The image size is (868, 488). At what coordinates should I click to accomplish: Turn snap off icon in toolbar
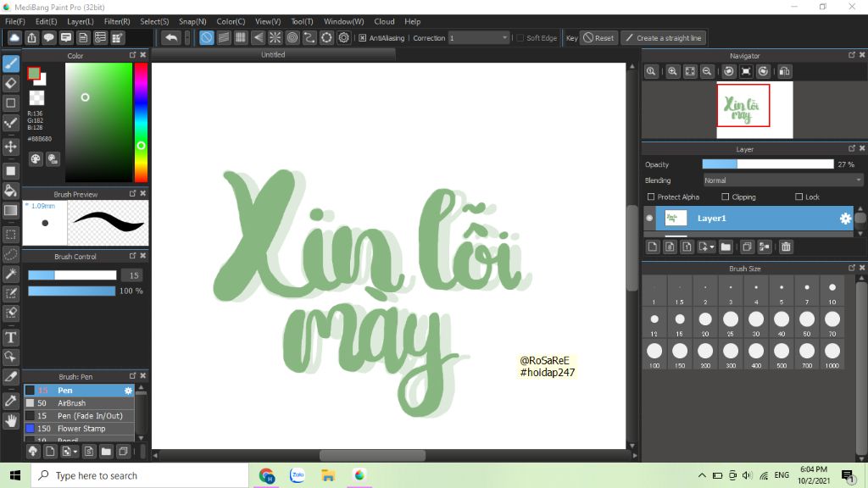(207, 38)
